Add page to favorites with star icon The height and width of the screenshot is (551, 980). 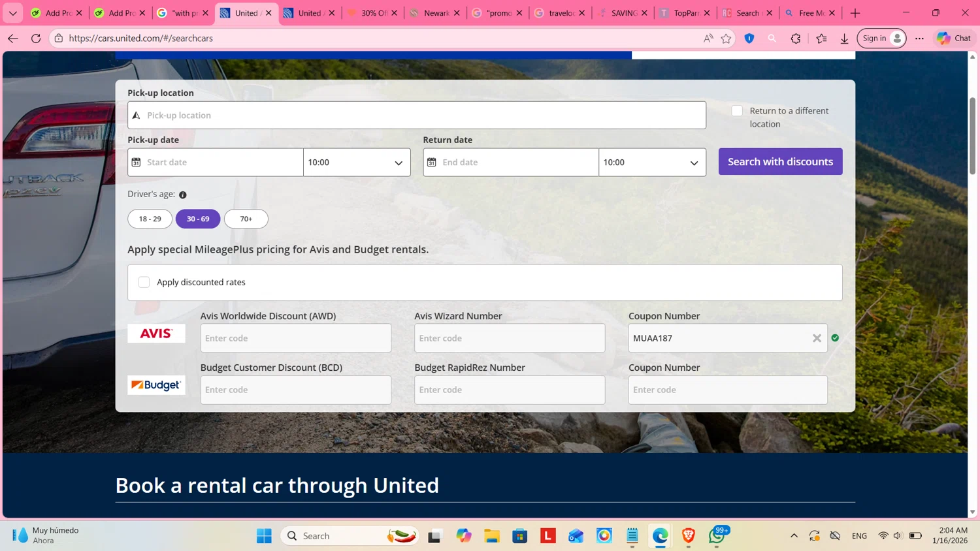pyautogui.click(x=726, y=39)
